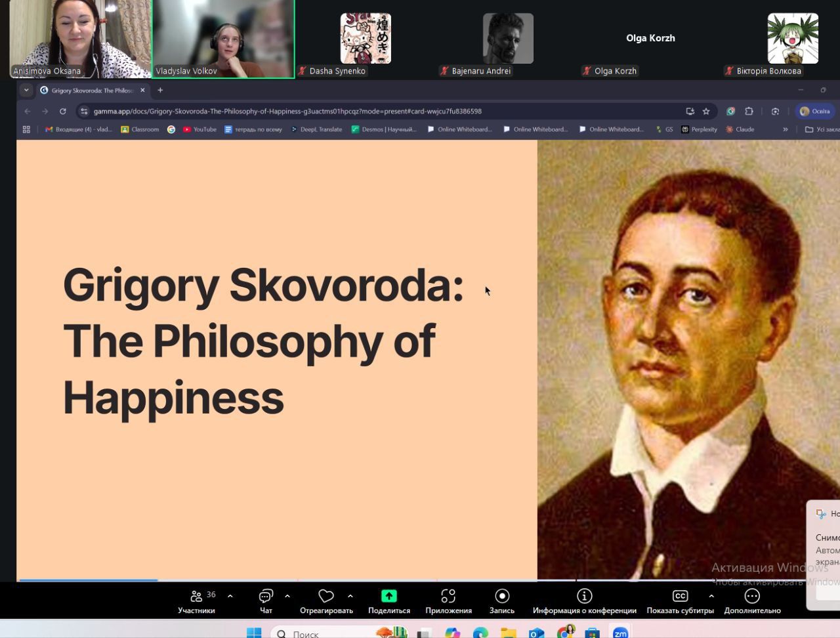Click the heart React icon
The width and height of the screenshot is (840, 638).
[x=326, y=596]
